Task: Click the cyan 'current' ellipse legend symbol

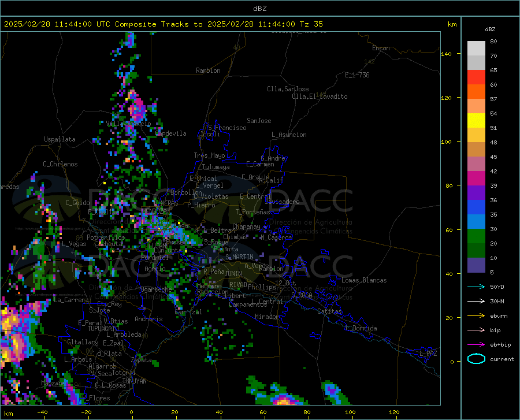Action: (x=476, y=359)
